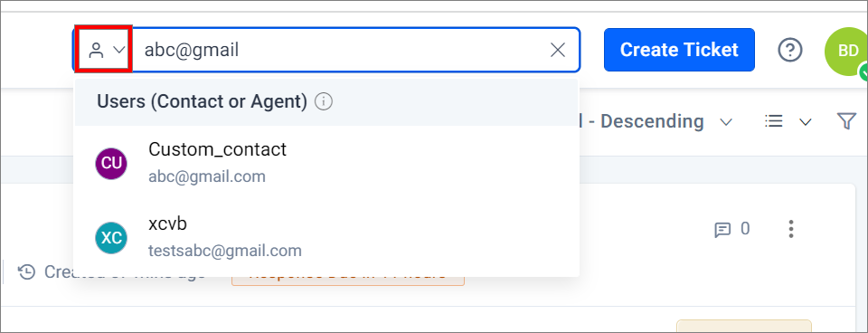Screen dimensions: 868x333
Task: Click the XC contact avatar
Action: (111, 238)
